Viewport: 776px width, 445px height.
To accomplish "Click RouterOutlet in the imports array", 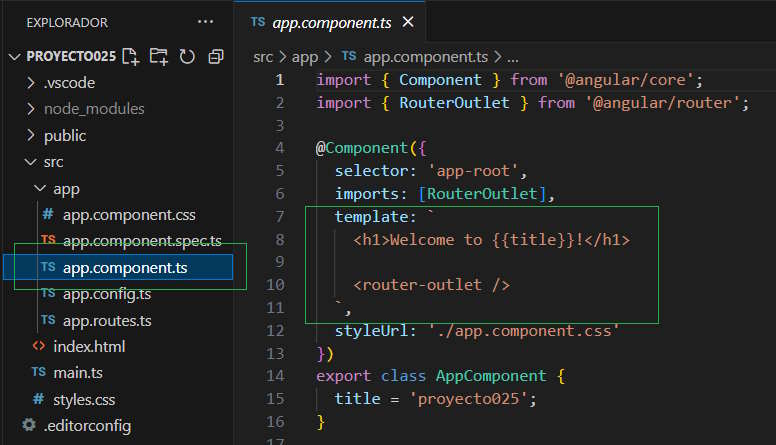I will (482, 194).
